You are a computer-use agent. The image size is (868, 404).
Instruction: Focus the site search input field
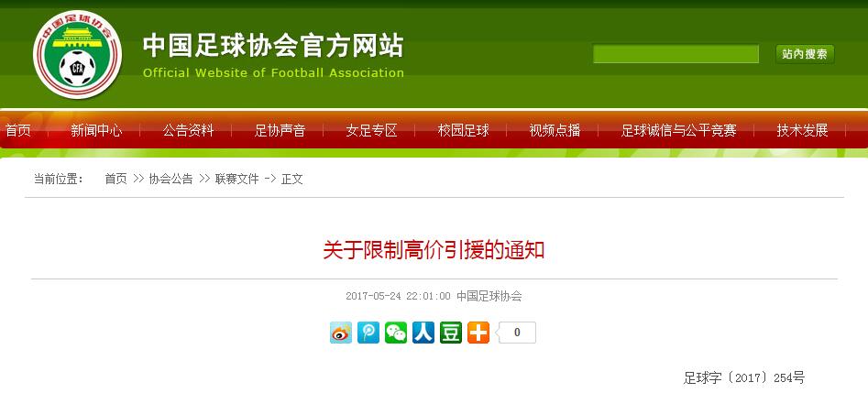[676, 54]
